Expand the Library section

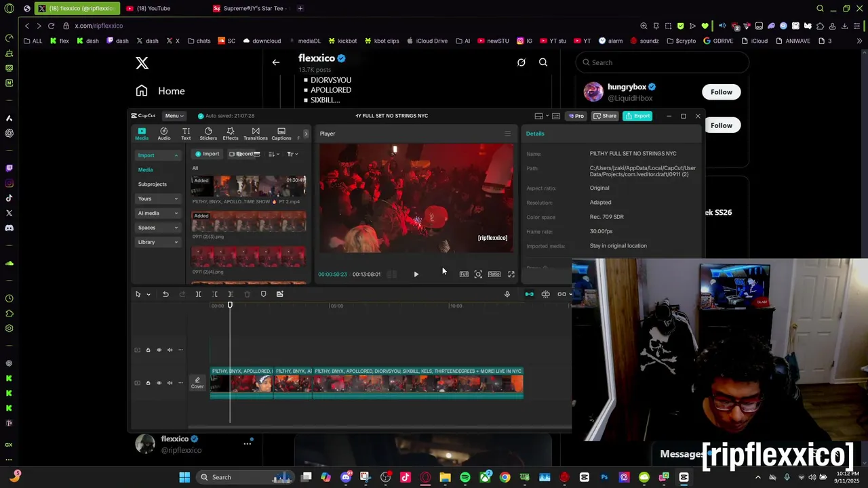[157, 242]
